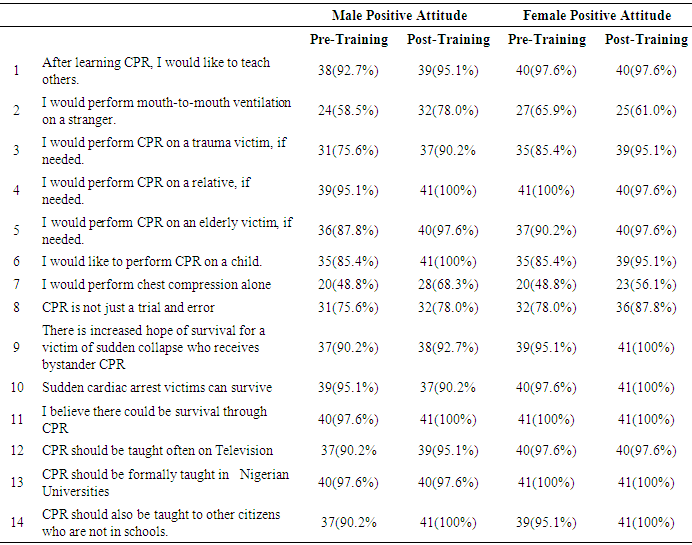Image resolution: width=692 pixels, height=545 pixels.
Task: Click the 24(58.5%) value in row 2
Action: (x=349, y=111)
